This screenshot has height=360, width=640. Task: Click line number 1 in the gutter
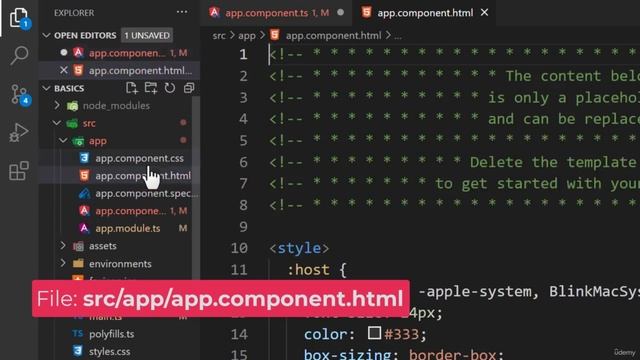(x=243, y=54)
